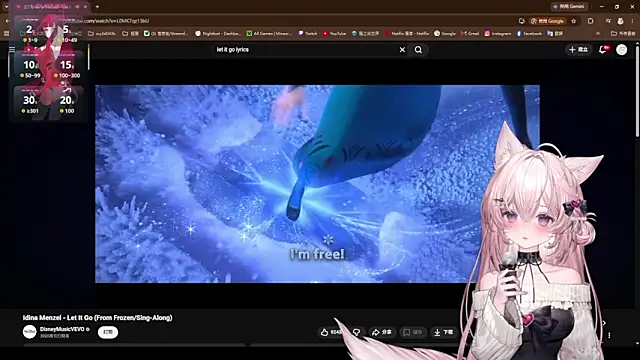Like the video with thumbs-up button
The width and height of the screenshot is (640, 360).
(x=331, y=332)
